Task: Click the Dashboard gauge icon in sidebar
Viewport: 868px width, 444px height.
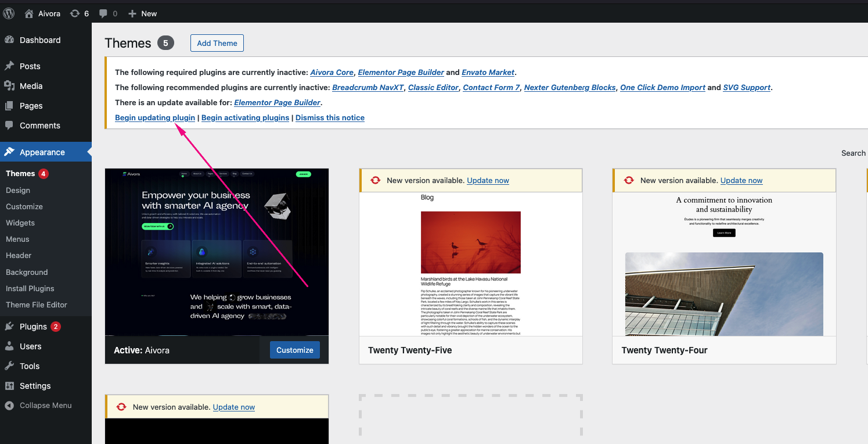Action: 9,40
